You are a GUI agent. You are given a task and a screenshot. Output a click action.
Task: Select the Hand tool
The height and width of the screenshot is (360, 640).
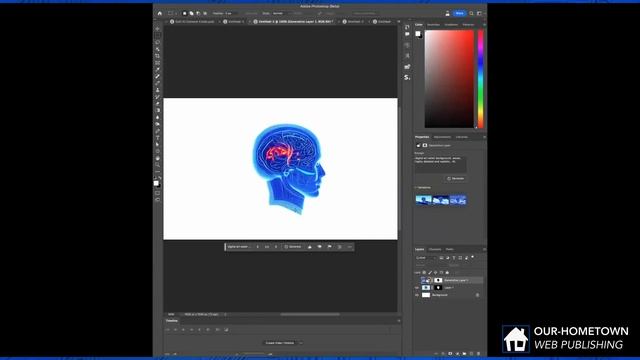[158, 158]
